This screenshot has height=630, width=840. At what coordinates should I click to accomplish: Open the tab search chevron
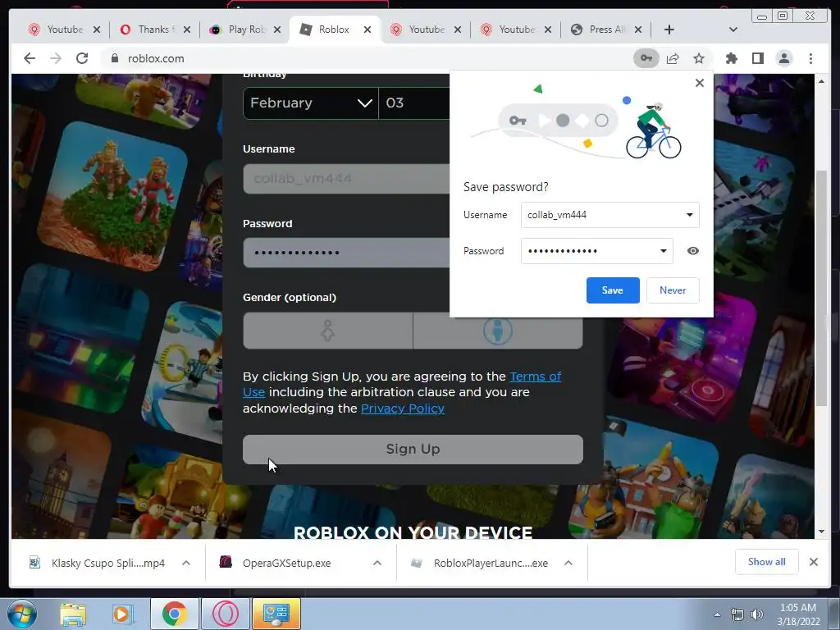(x=733, y=30)
